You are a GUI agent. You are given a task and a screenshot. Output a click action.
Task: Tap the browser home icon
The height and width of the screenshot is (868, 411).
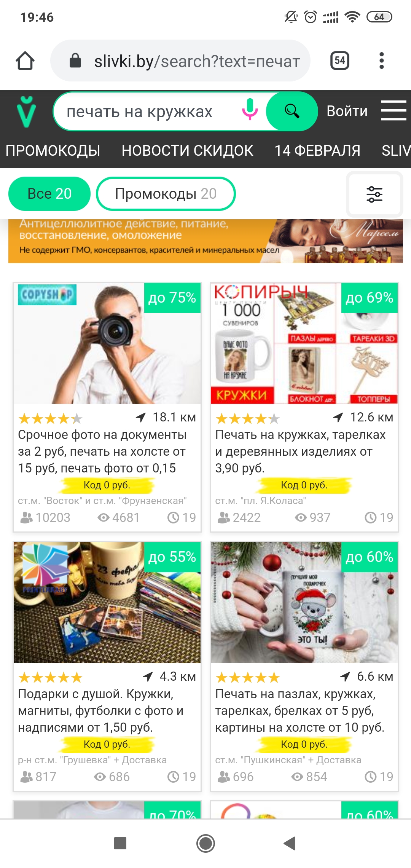coord(25,61)
